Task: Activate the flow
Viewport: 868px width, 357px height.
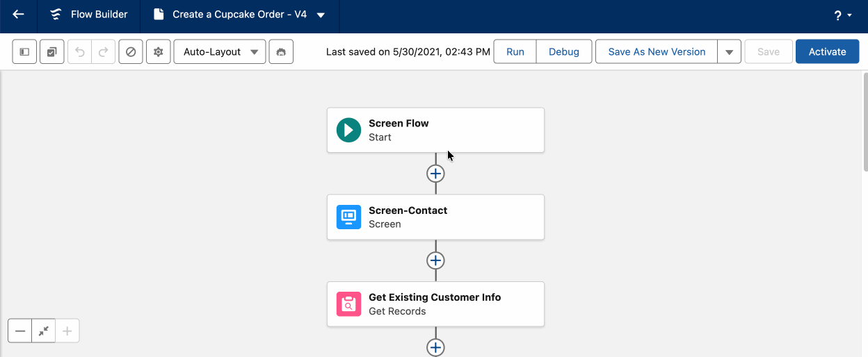Action: (x=827, y=52)
